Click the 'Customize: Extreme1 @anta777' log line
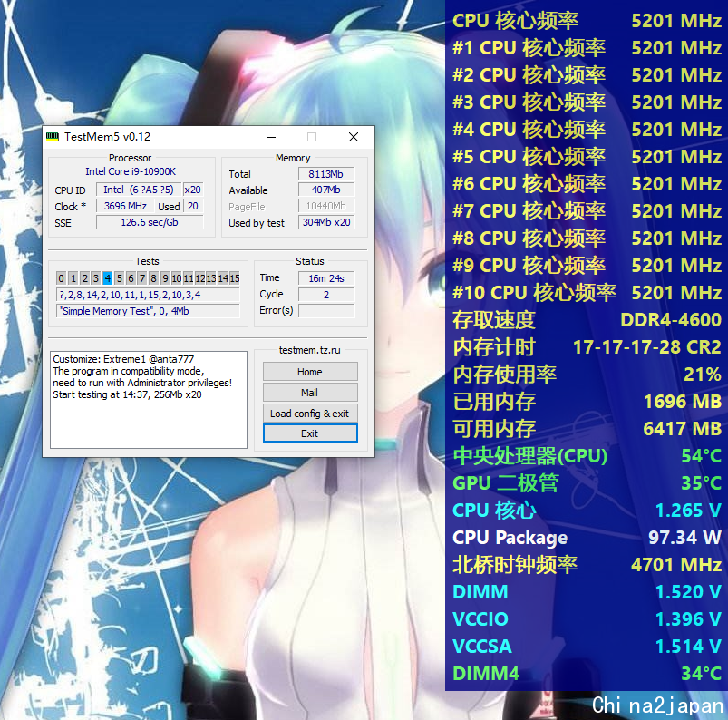The width and height of the screenshot is (728, 720). (x=123, y=359)
